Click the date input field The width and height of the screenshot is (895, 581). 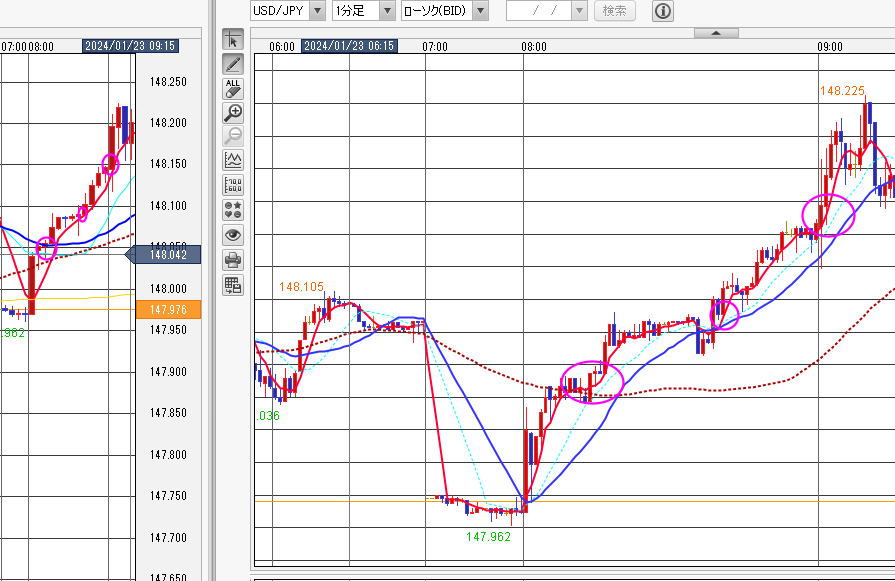point(538,11)
